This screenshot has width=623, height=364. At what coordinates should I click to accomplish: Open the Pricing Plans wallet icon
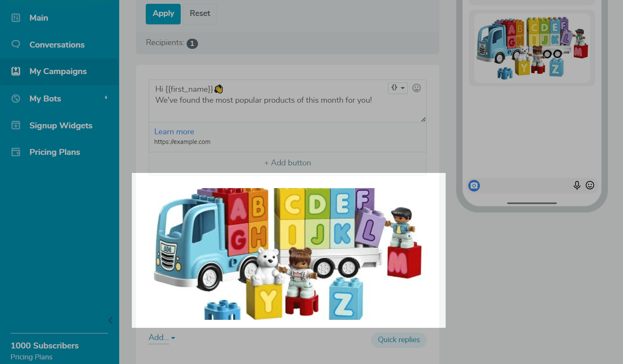click(x=16, y=152)
